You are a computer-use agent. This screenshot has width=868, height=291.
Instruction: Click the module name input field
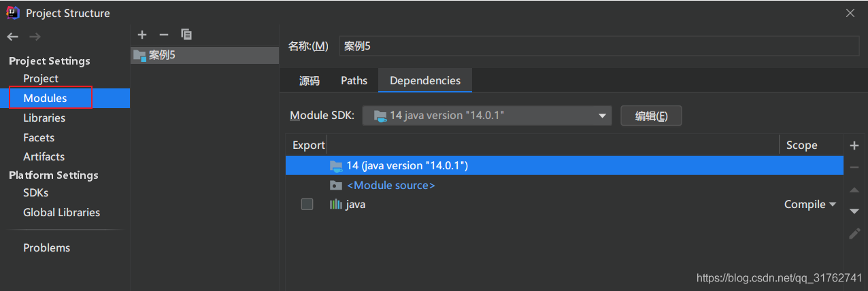[x=599, y=46]
